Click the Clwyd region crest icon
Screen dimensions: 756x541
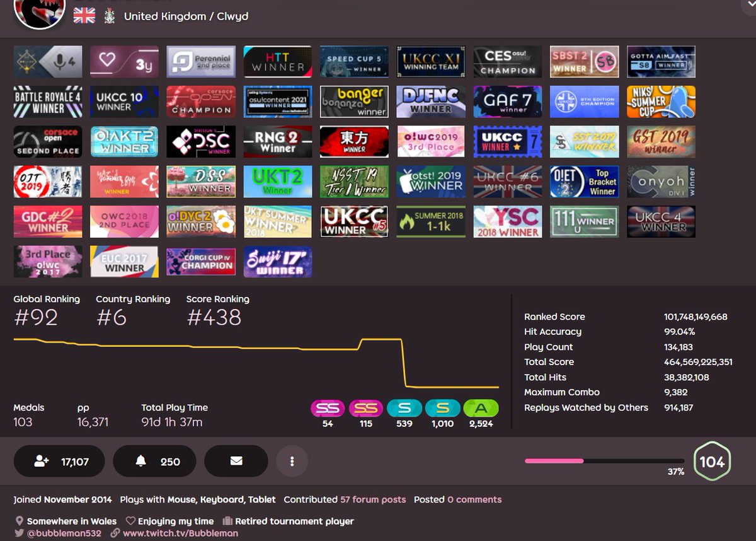[x=110, y=16]
